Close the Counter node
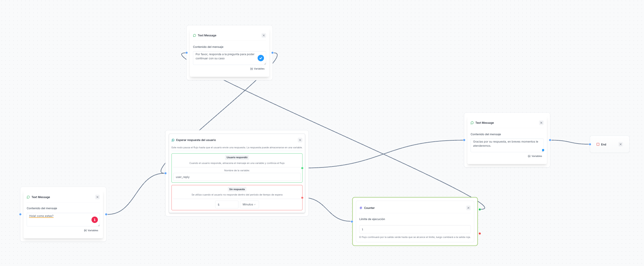This screenshot has height=266, width=644. pos(468,208)
